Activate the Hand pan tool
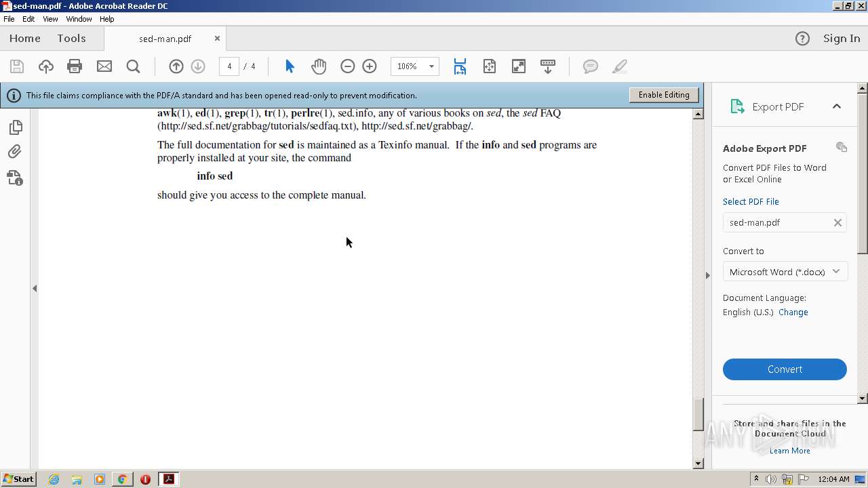This screenshot has width=868, height=488. coord(319,66)
